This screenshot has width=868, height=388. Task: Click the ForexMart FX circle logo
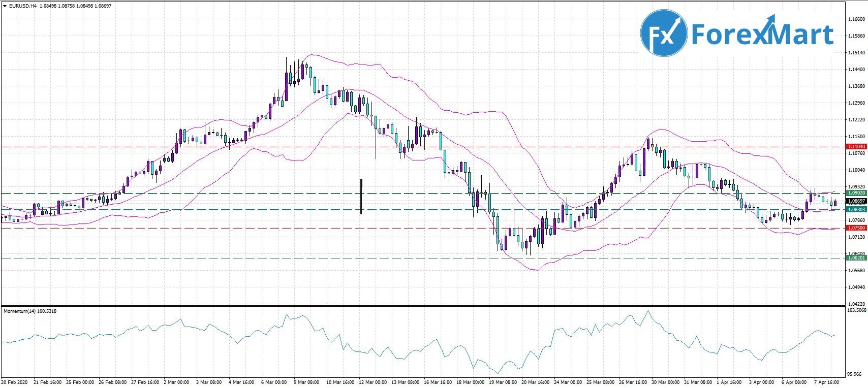coord(663,33)
